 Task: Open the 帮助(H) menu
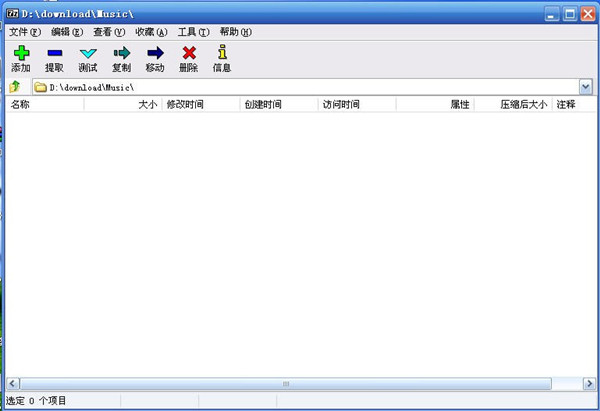click(x=235, y=32)
